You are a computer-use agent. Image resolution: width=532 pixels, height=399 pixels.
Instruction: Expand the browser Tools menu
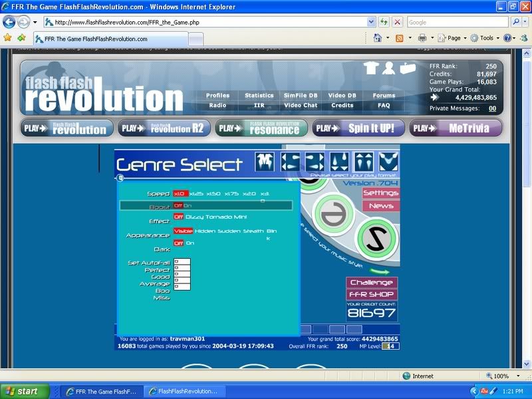[486, 38]
